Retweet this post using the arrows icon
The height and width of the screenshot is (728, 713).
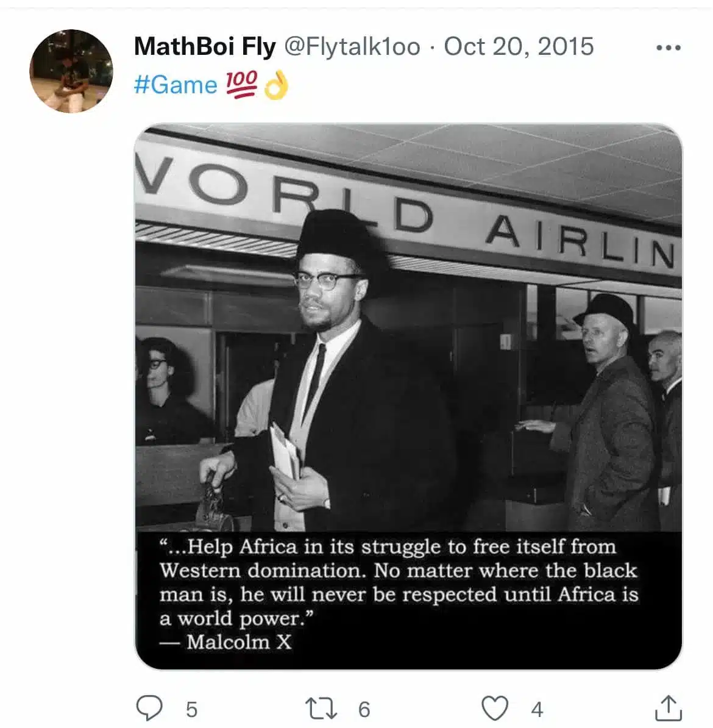(x=321, y=708)
